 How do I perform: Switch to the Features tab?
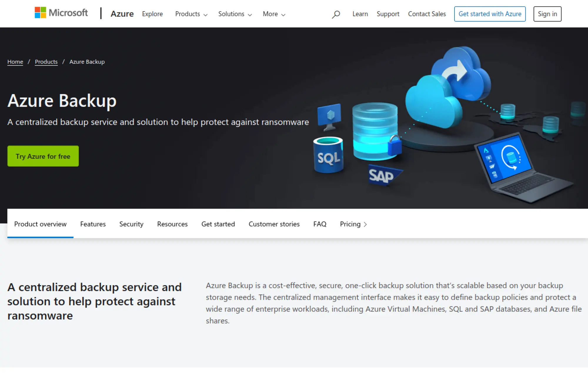[93, 224]
